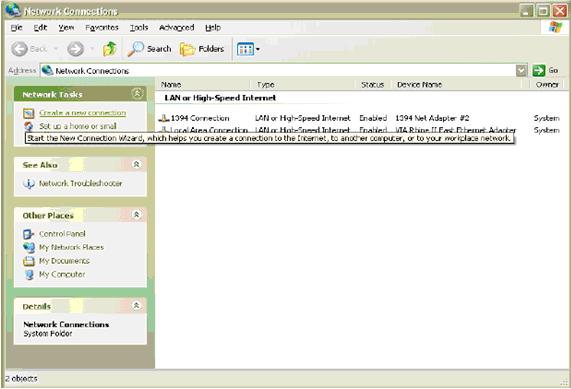Collapse the Details panel

click(x=137, y=305)
